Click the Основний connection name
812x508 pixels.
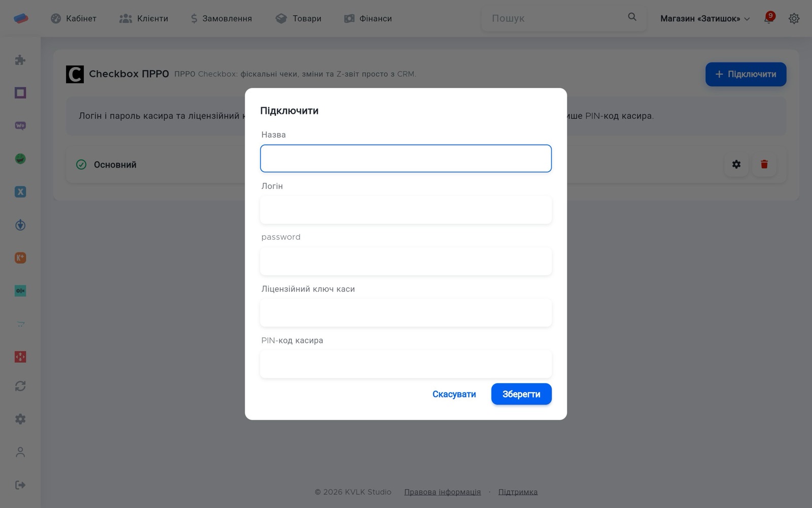[x=115, y=165]
